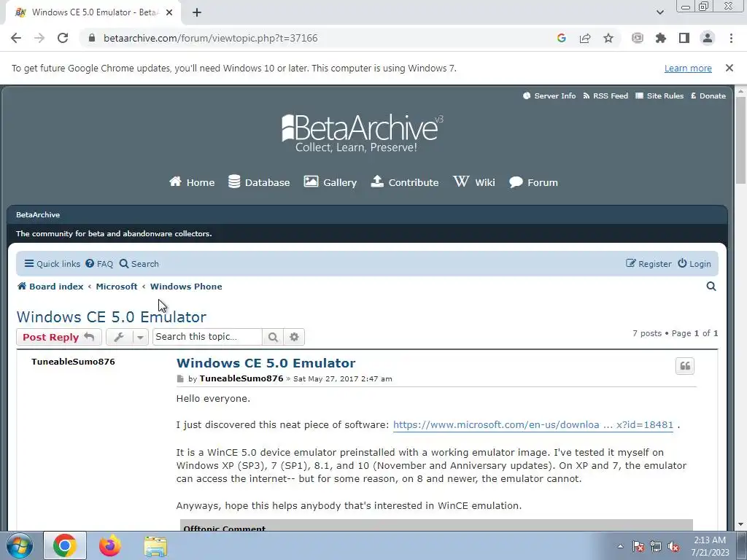Viewport: 747px width, 560px height.
Task: Open the Site Rules link
Action: (659, 96)
